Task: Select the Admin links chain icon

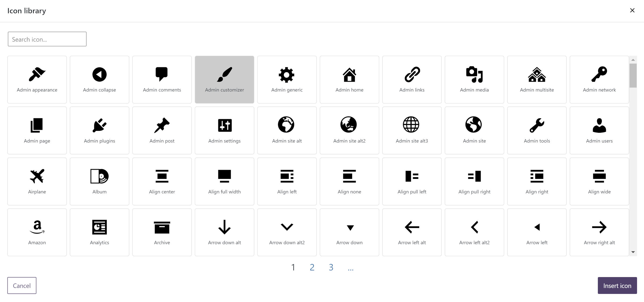Action: coord(412,79)
